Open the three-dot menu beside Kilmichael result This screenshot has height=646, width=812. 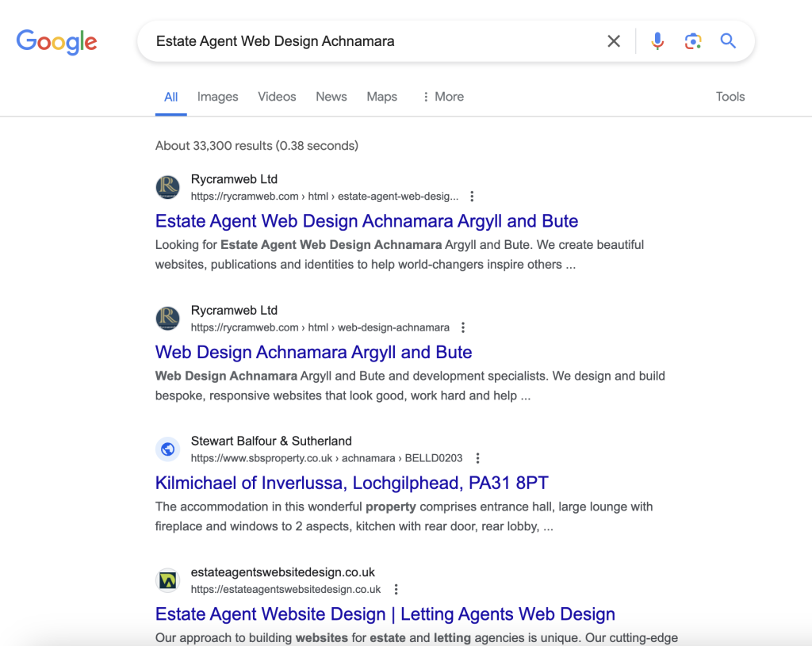[477, 457]
